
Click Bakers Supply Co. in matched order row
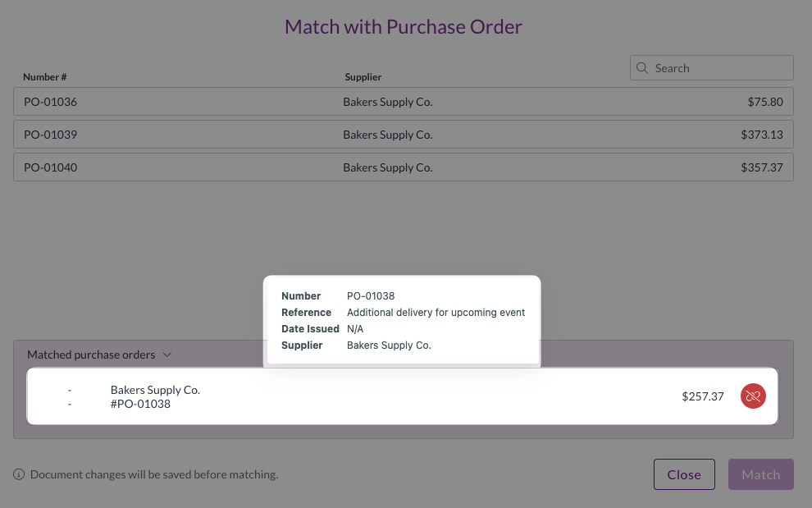155,390
